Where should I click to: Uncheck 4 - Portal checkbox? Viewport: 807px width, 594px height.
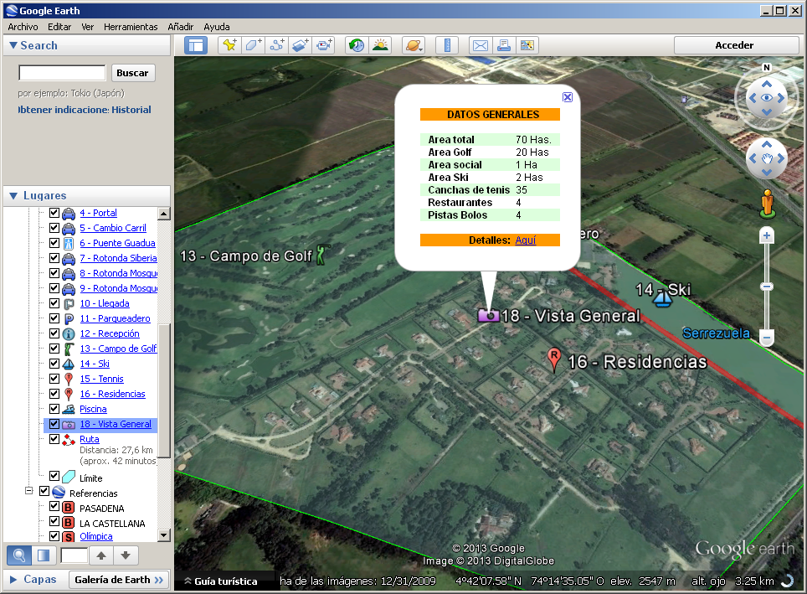click(x=54, y=212)
